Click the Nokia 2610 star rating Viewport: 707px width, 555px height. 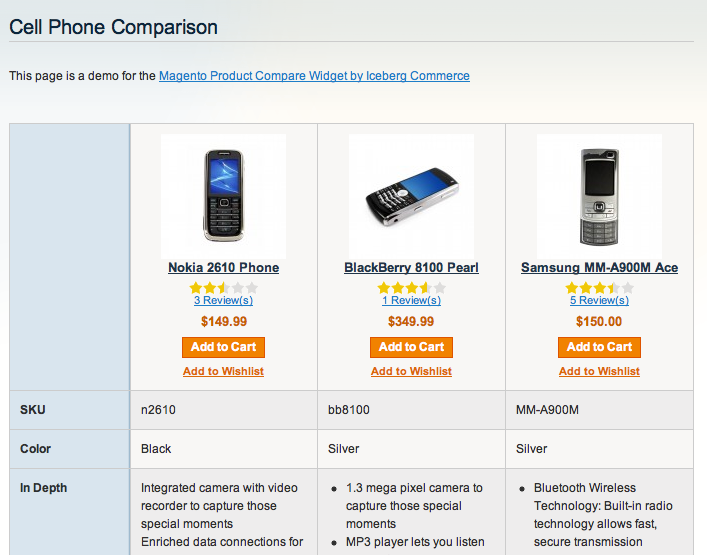point(223,287)
